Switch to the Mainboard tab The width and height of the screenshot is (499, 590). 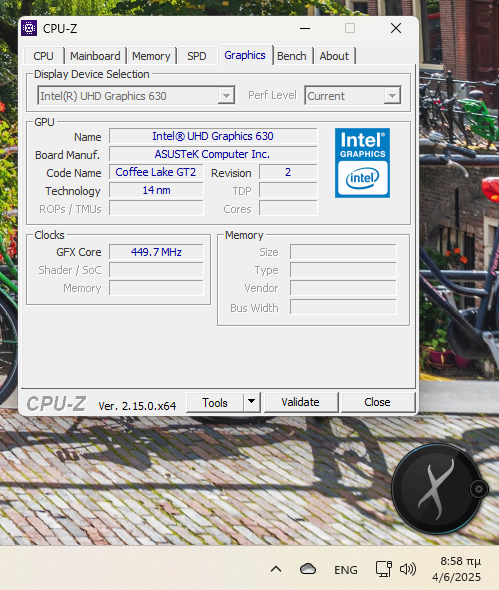point(95,56)
